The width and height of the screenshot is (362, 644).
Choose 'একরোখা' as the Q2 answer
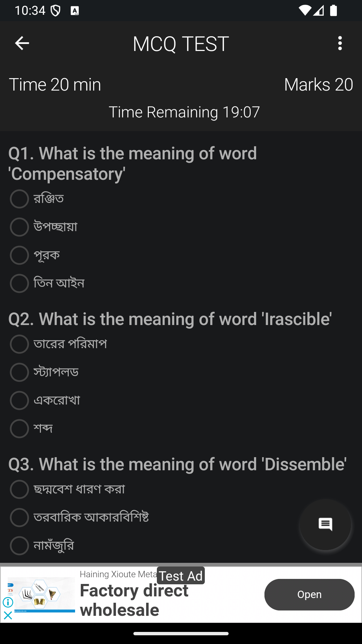(19, 400)
